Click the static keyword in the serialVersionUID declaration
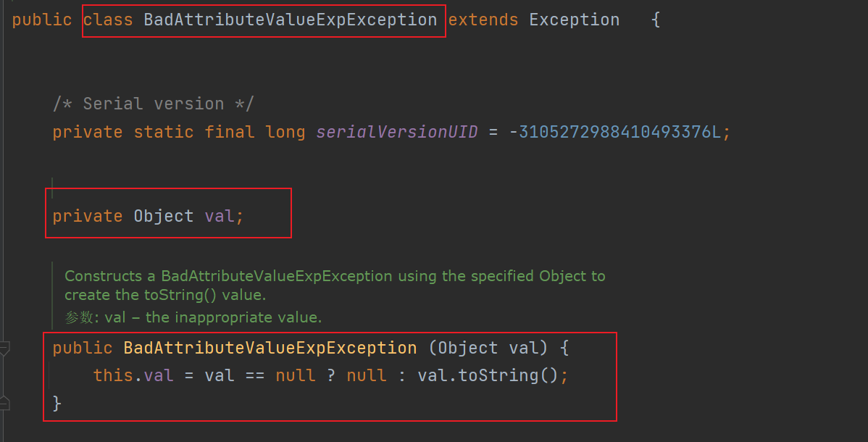 click(164, 132)
